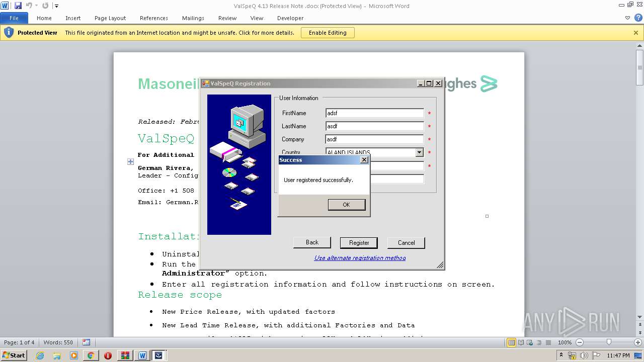The image size is (644, 362).
Task: Click the zoom slider handle
Action: (609, 342)
